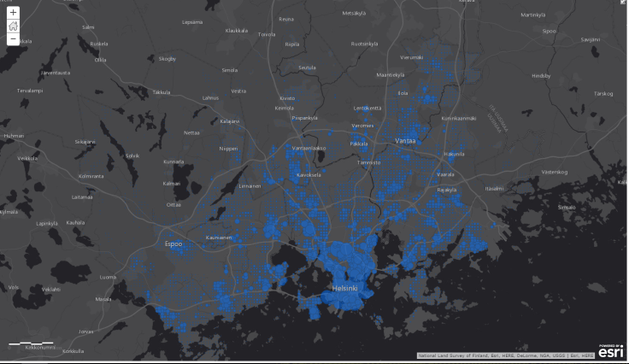
Task: Zoom in with the plus button
Action: click(13, 13)
